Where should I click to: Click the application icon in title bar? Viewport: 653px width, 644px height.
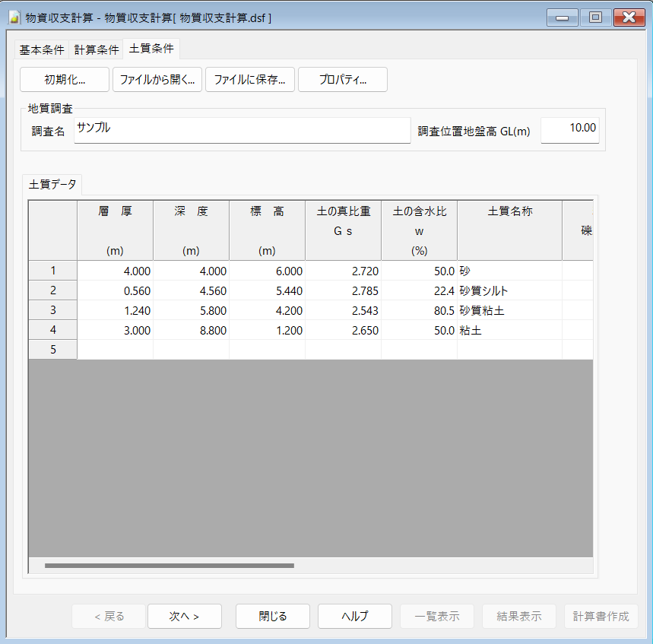(13, 17)
